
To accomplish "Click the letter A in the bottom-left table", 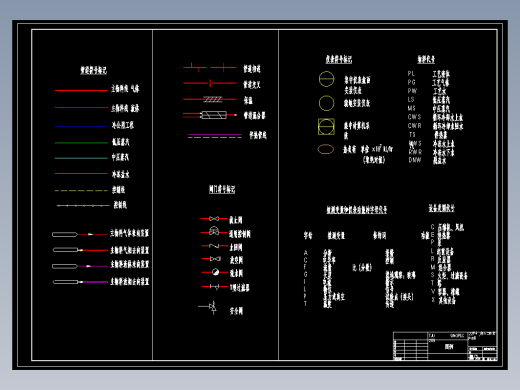I will pos(306,253).
